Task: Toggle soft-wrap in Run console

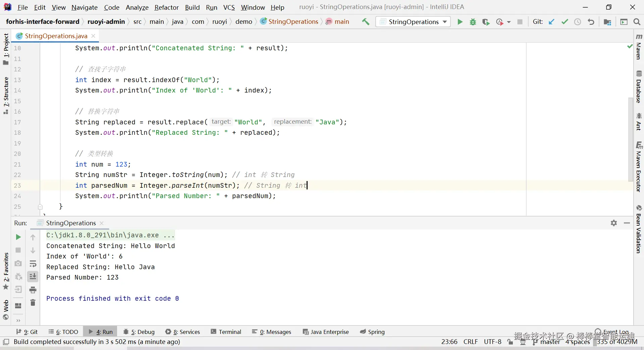Action: click(33, 264)
